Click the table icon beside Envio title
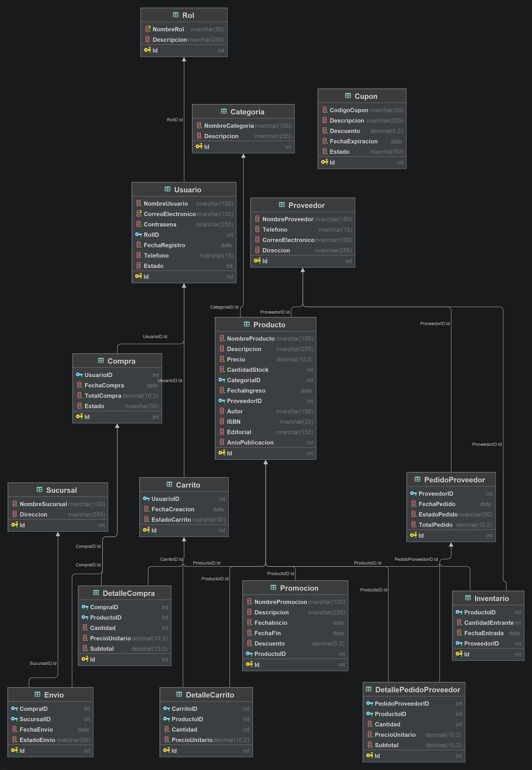Screen dimensions: 532x770 click(x=37, y=694)
